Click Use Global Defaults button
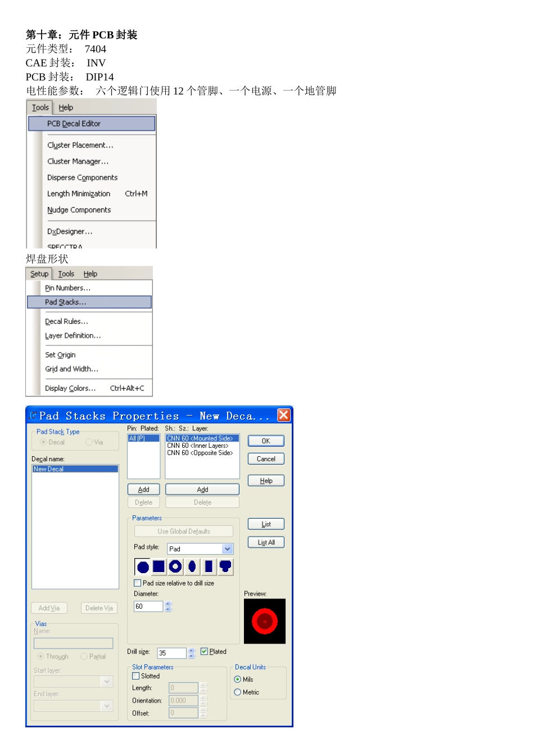Viewport: 534px width, 756px height. click(x=184, y=532)
